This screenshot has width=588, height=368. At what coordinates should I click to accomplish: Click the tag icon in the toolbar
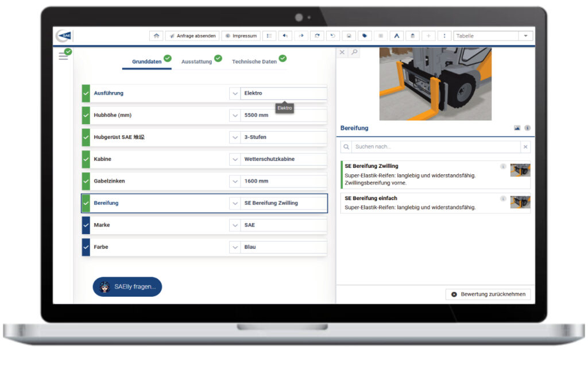[x=365, y=35]
